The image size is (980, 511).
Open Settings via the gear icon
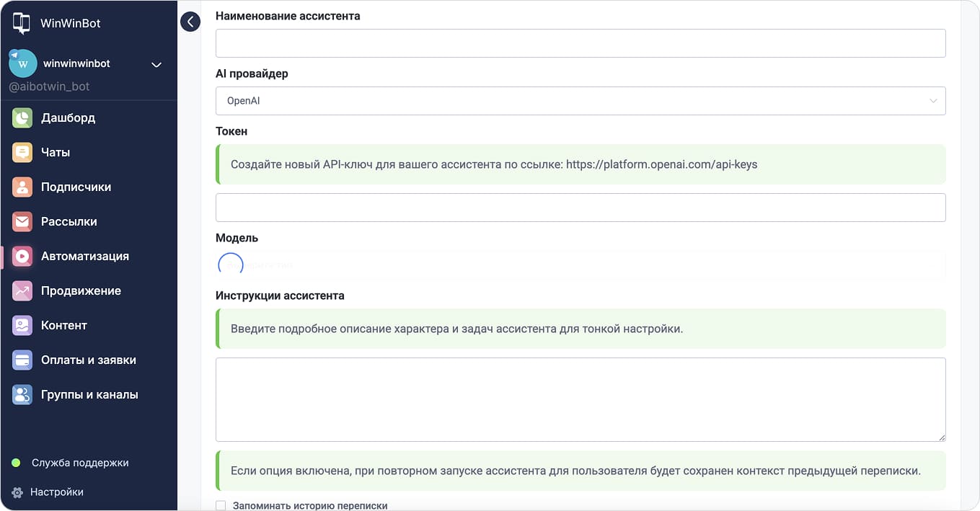click(x=17, y=492)
